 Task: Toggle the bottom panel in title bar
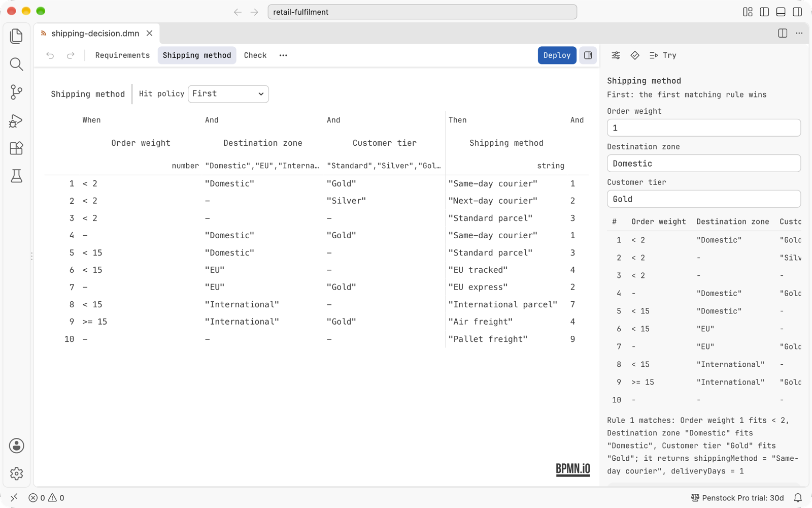pos(781,12)
